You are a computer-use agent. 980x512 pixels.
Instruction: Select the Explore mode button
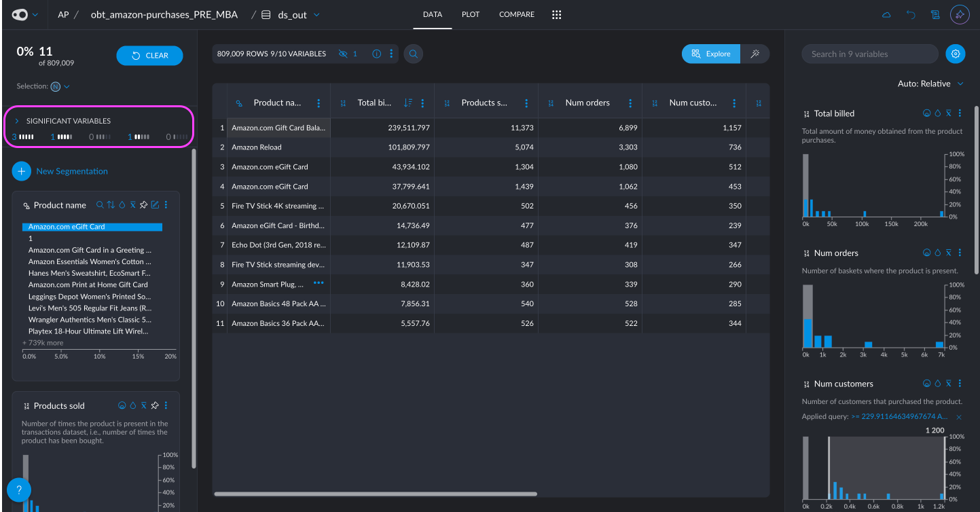[x=711, y=54]
